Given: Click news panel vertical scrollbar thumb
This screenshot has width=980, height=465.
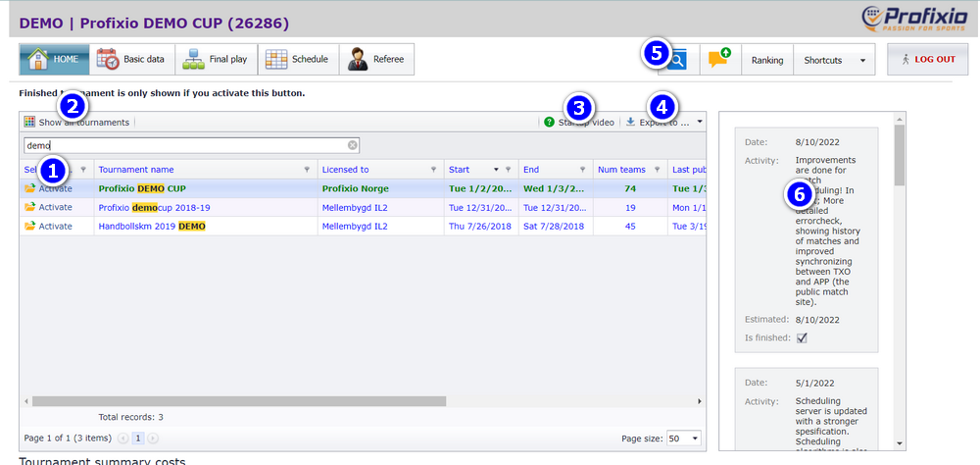Looking at the screenshot, I should coord(900,155).
